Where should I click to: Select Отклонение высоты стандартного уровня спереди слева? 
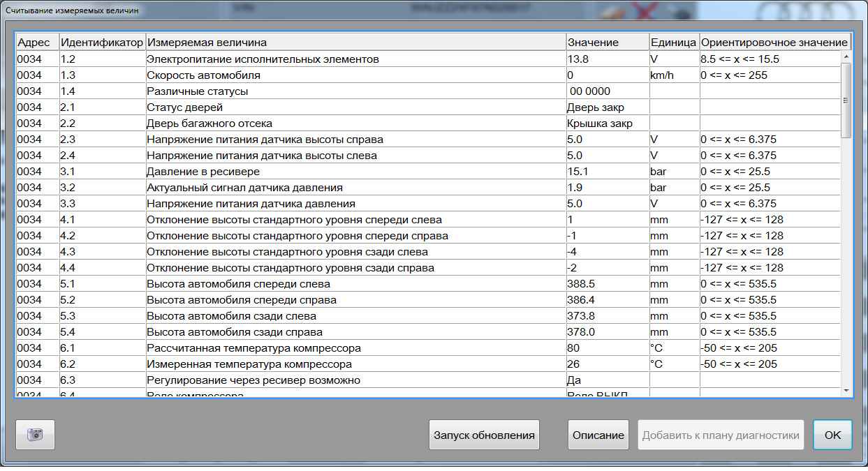(x=427, y=220)
